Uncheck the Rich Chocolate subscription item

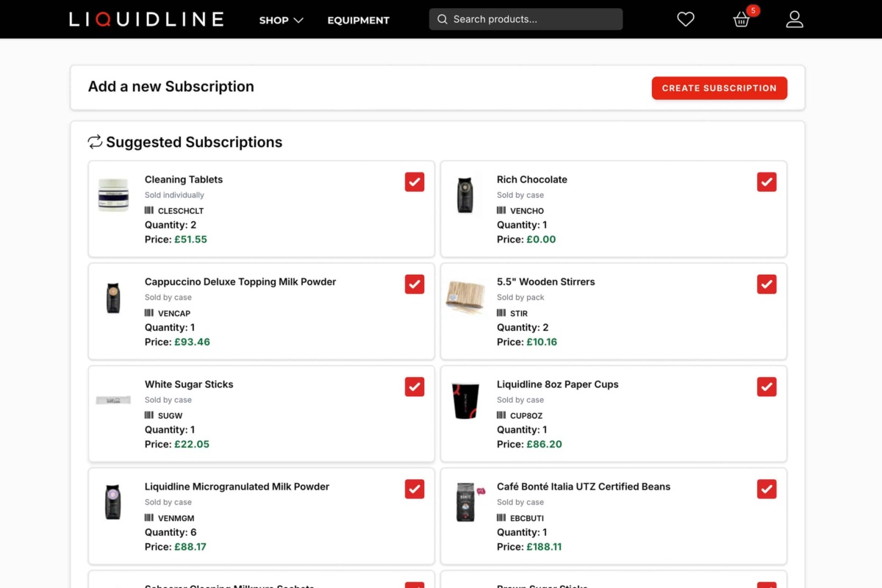pos(767,182)
